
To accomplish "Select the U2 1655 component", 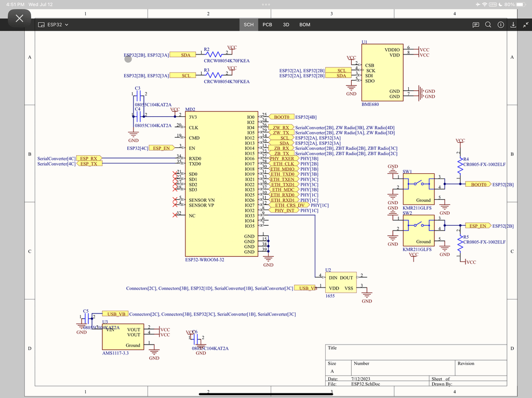I will (x=341, y=282).
